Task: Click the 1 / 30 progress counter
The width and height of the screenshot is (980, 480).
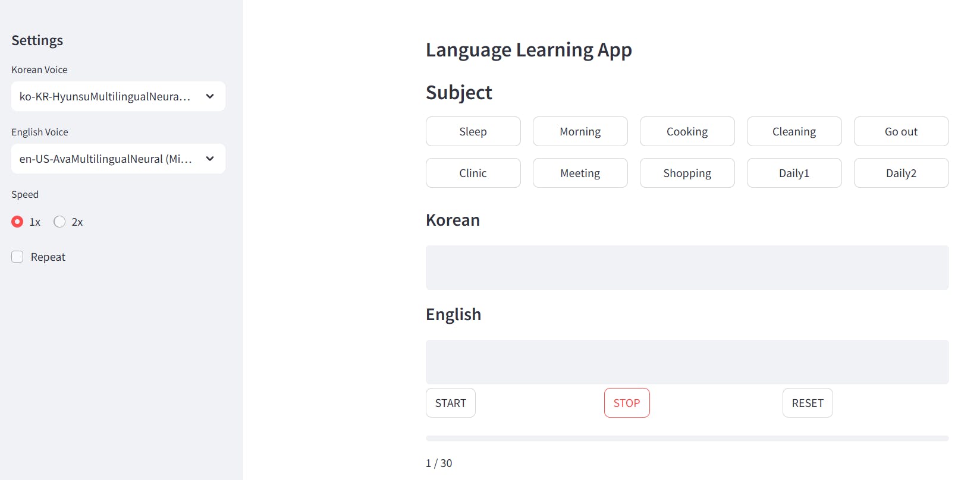Action: [x=439, y=463]
